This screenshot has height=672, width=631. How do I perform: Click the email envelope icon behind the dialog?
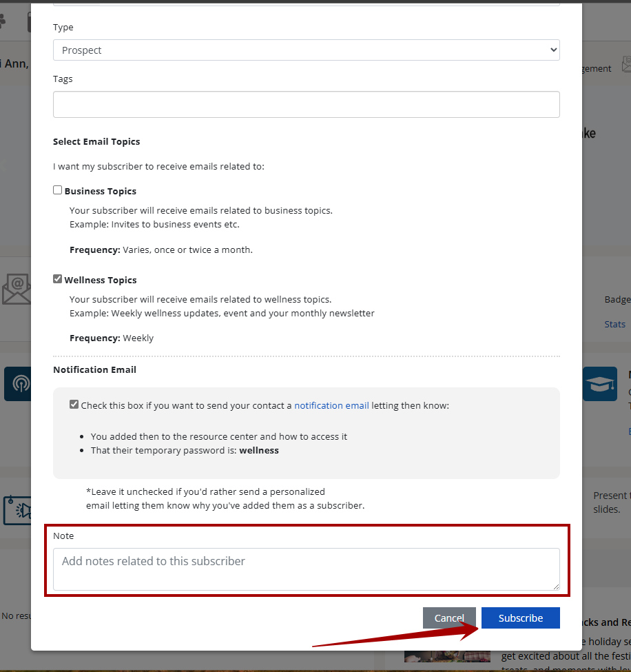(16, 289)
